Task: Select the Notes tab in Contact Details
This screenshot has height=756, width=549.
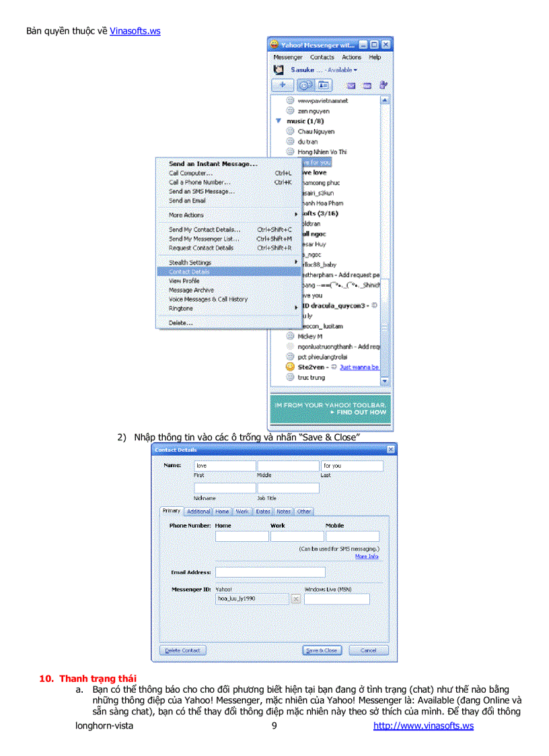Action: click(283, 511)
